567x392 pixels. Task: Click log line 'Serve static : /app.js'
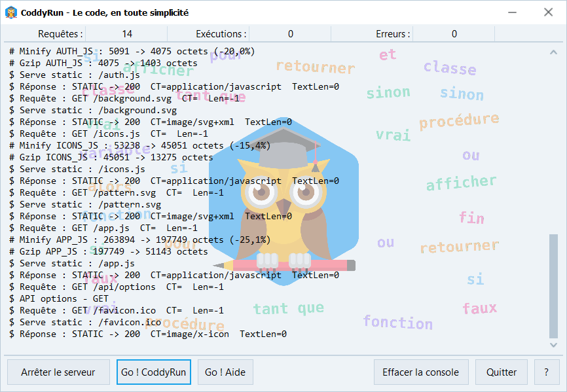click(72, 263)
